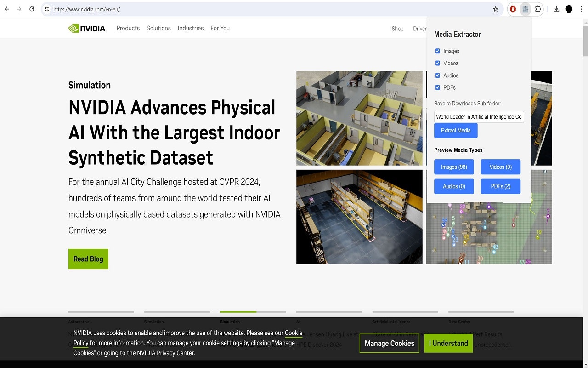Open the office floorplan render image

pos(359,118)
